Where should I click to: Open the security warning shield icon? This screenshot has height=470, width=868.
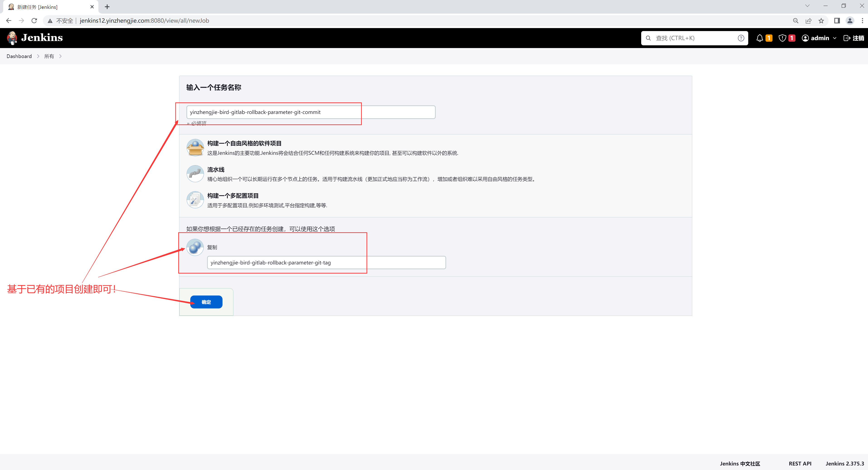[782, 38]
